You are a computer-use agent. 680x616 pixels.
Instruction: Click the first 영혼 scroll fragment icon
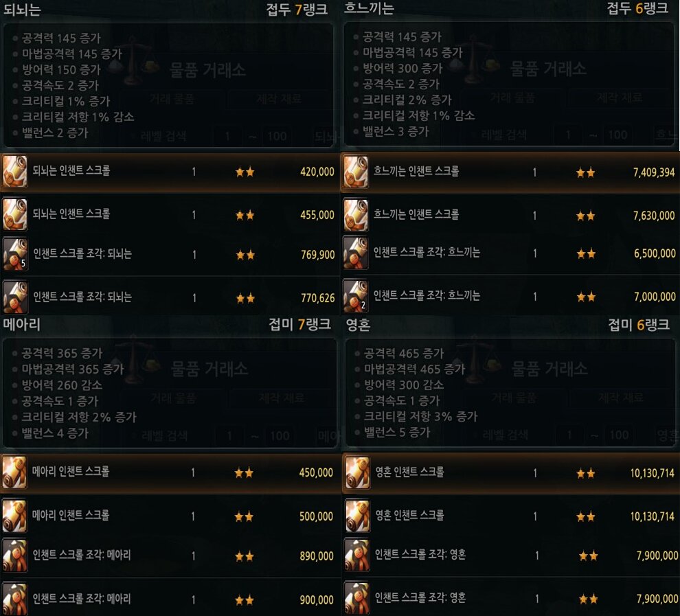pyautogui.click(x=357, y=555)
